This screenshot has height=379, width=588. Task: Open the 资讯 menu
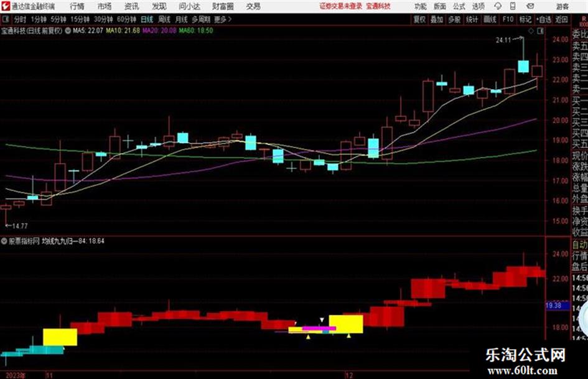(131, 6)
